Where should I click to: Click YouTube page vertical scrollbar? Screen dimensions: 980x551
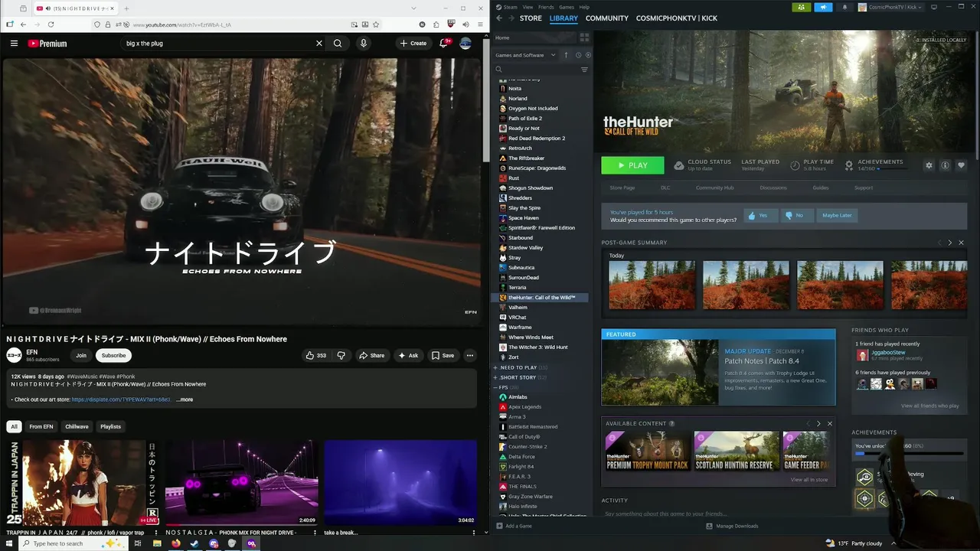pyautogui.click(x=485, y=99)
